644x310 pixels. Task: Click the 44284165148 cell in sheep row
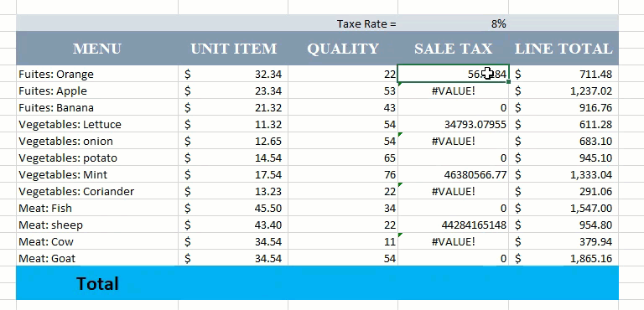[454, 225]
